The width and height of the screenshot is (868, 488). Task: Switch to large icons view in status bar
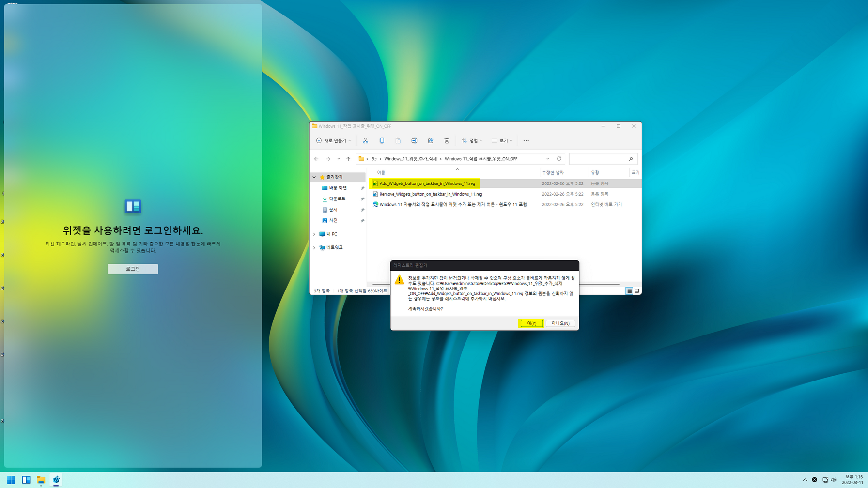tap(637, 291)
